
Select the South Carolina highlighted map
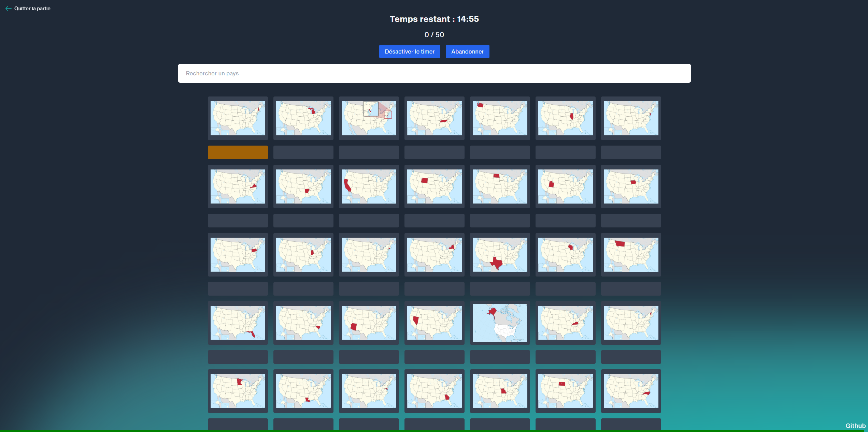pyautogui.click(x=303, y=323)
